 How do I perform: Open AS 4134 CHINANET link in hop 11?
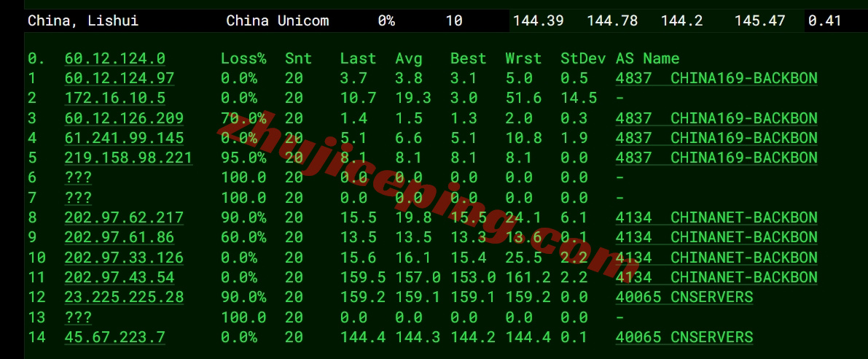click(x=716, y=277)
